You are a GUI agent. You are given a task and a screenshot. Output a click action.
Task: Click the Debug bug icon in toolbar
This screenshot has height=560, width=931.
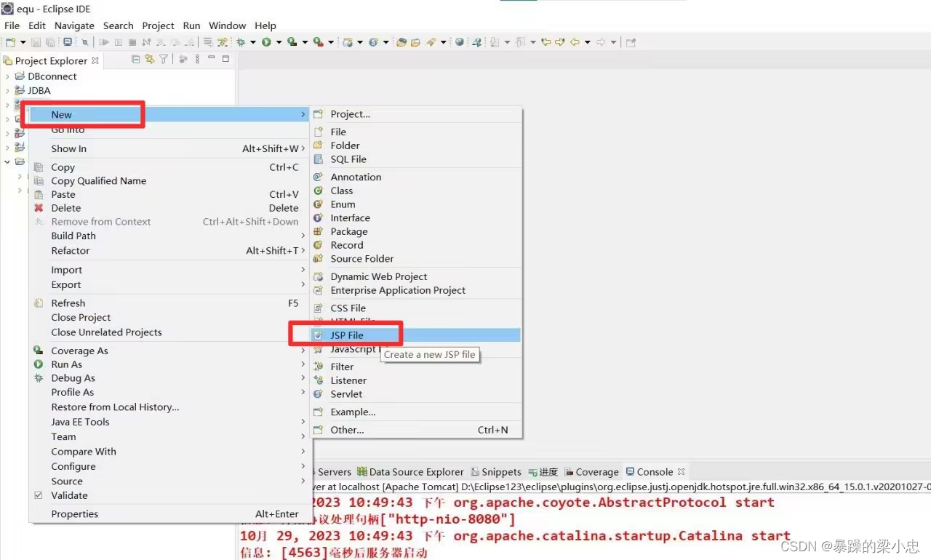coord(241,42)
